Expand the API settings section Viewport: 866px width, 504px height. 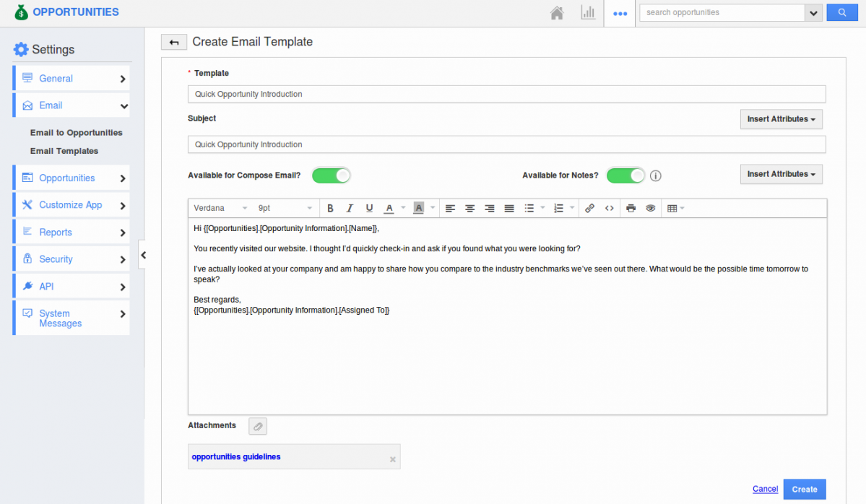click(72, 287)
